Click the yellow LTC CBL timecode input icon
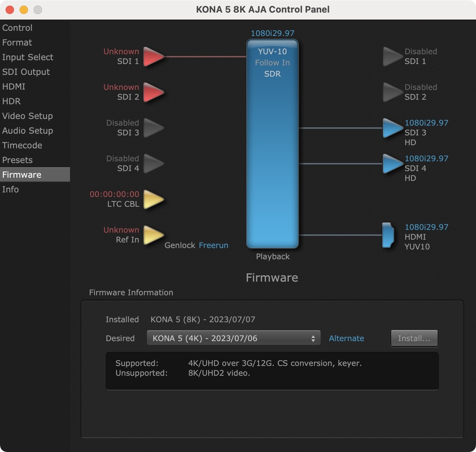476x452 pixels. tap(153, 199)
